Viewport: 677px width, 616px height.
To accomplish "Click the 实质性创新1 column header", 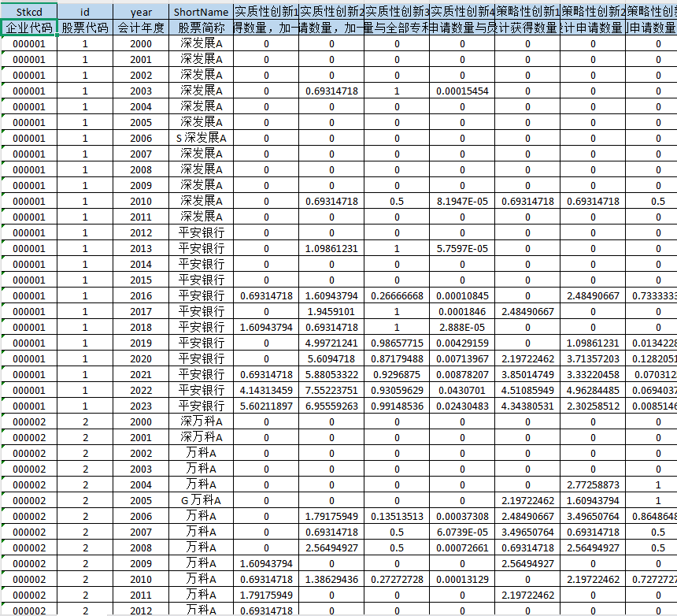I will click(x=266, y=12).
